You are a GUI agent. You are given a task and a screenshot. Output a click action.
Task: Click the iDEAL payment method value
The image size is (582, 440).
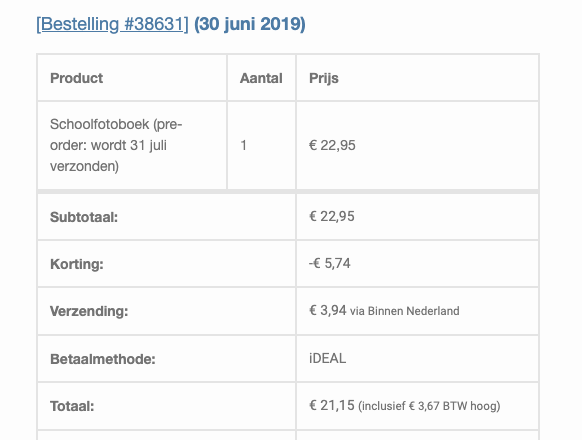(x=327, y=358)
